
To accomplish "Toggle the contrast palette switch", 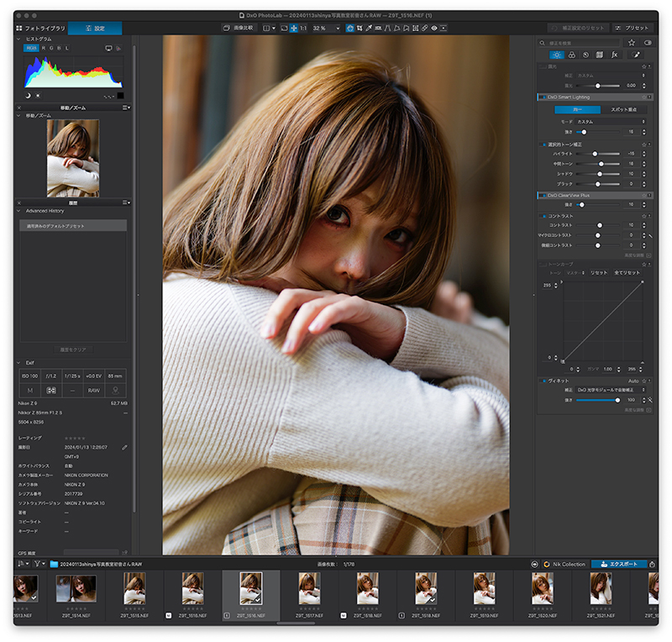I will tap(543, 216).
